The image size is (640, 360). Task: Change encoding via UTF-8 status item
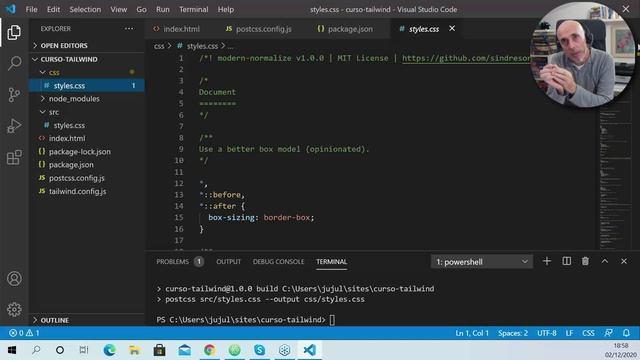tap(547, 333)
